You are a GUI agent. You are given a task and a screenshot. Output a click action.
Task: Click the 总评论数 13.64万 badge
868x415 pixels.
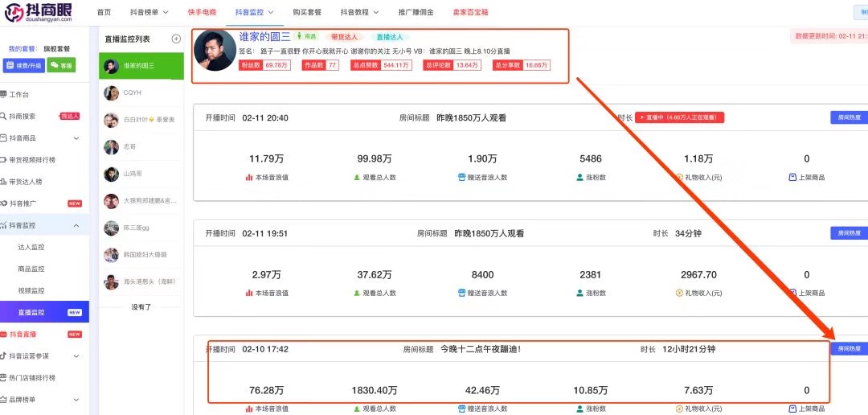point(452,65)
